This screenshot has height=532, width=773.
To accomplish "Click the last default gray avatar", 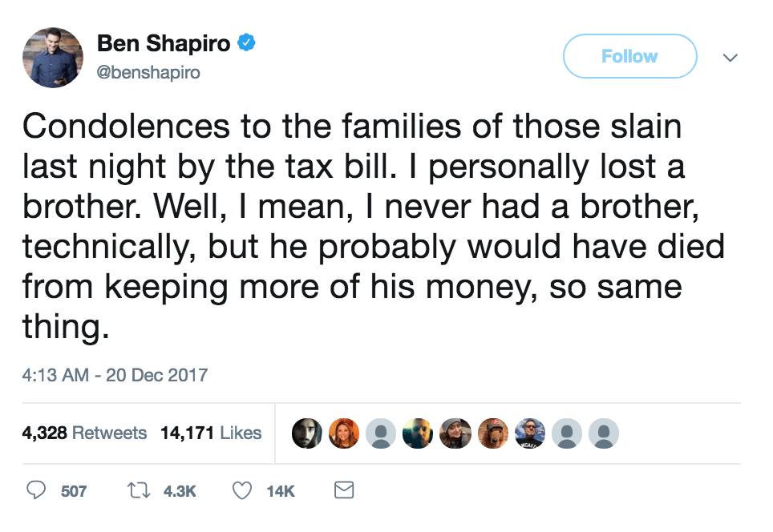I will [604, 433].
